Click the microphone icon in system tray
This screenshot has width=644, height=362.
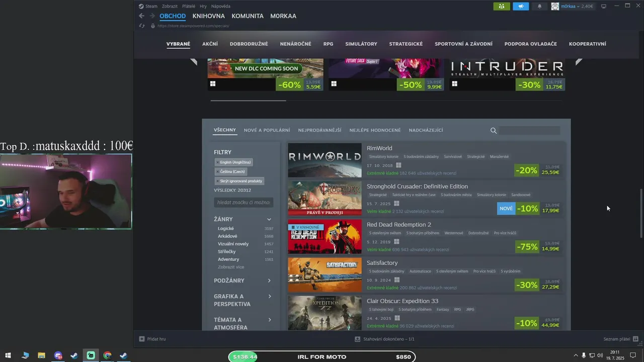tap(584, 355)
